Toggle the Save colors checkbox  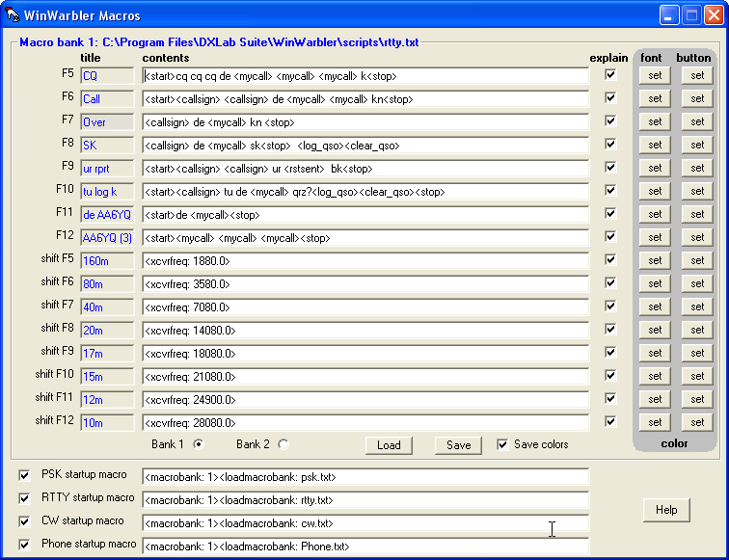[502, 444]
